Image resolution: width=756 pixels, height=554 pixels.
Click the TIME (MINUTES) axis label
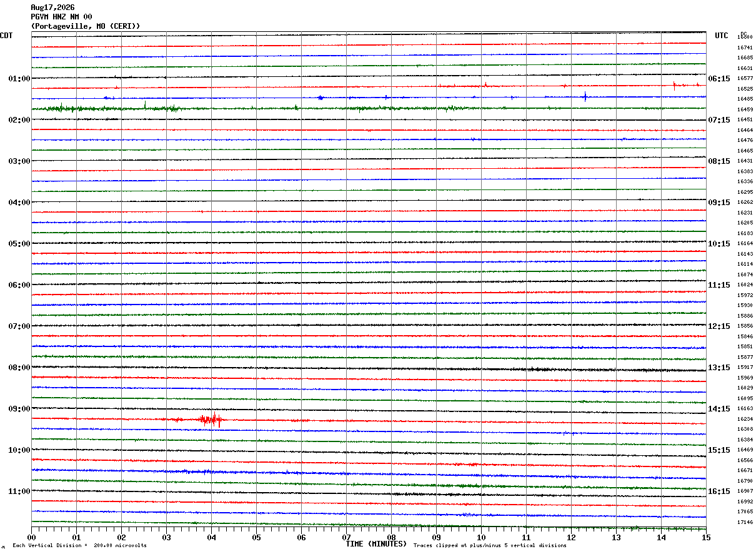pos(376,544)
